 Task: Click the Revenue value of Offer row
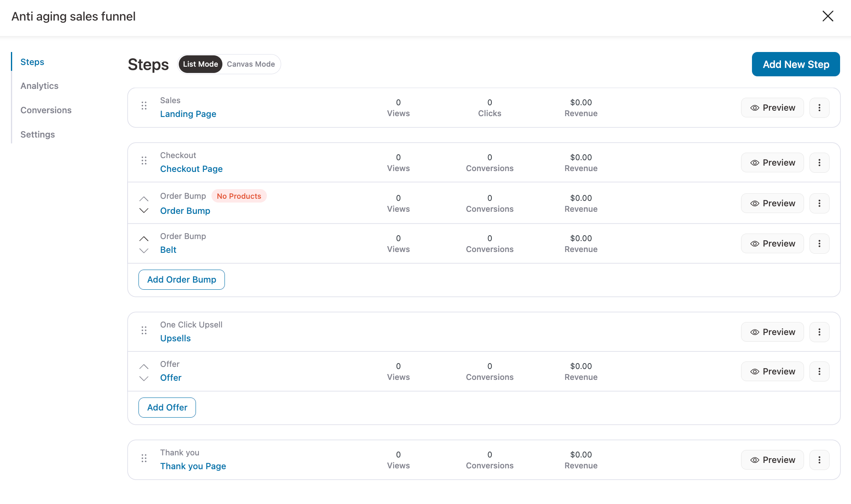[581, 366]
